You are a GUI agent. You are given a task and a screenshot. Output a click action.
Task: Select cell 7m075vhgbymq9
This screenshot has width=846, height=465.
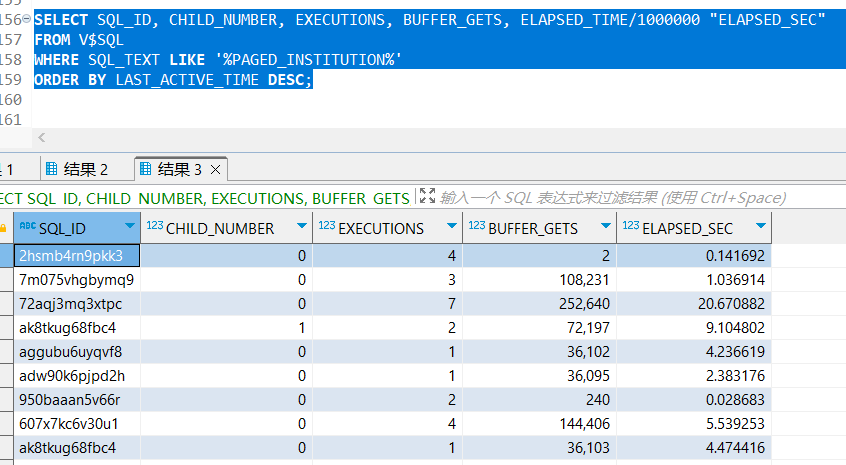[77, 279]
